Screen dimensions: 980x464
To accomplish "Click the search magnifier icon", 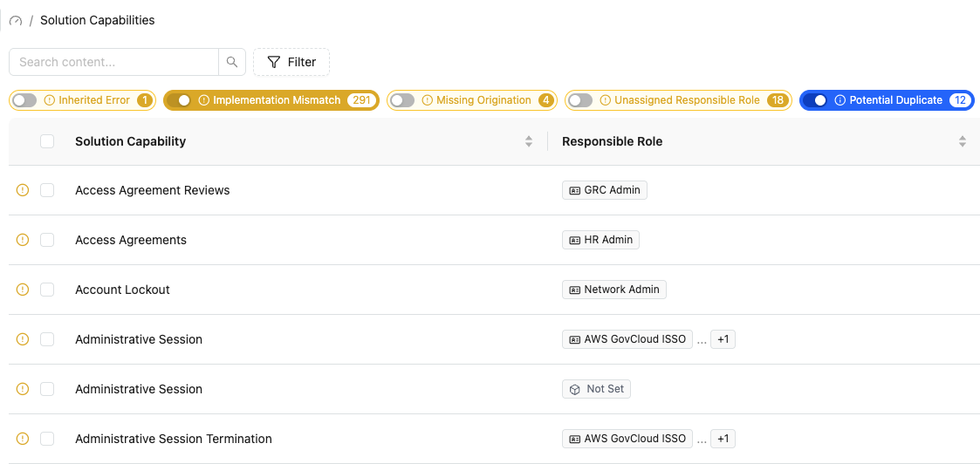I will click(x=232, y=62).
